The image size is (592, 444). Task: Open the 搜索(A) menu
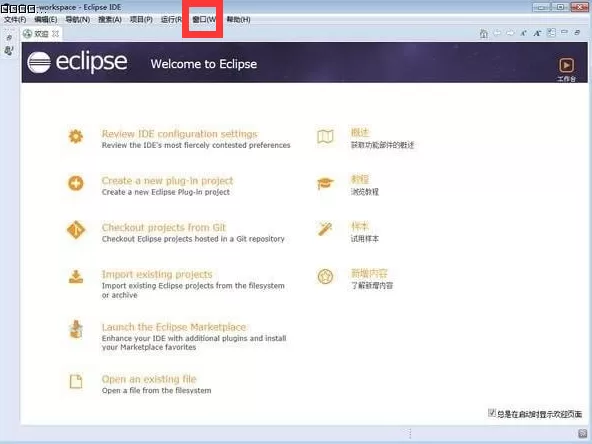click(x=109, y=19)
